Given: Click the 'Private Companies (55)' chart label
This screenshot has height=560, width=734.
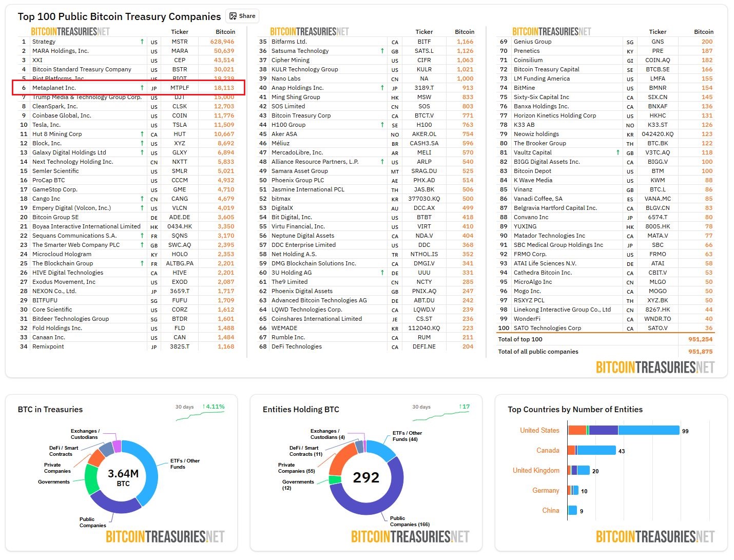Looking at the screenshot, I should pyautogui.click(x=297, y=468).
